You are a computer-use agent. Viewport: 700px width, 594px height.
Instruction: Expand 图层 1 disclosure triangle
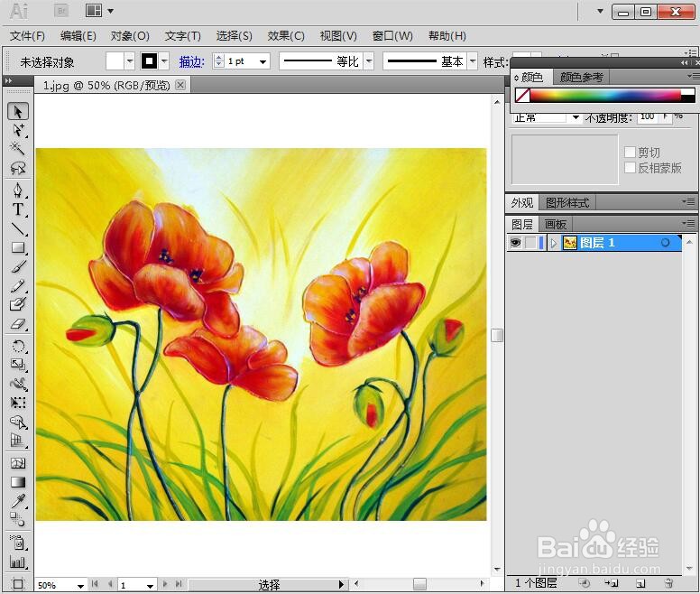[x=554, y=243]
